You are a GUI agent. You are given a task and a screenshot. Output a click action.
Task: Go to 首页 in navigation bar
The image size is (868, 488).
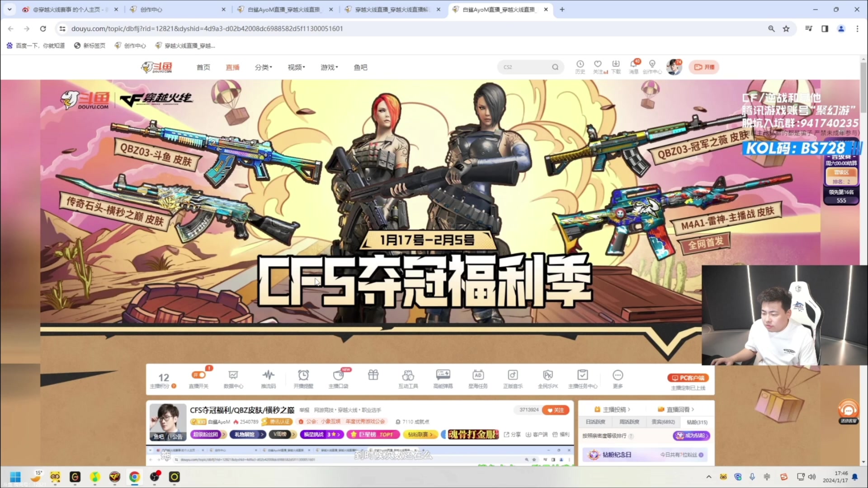(203, 67)
